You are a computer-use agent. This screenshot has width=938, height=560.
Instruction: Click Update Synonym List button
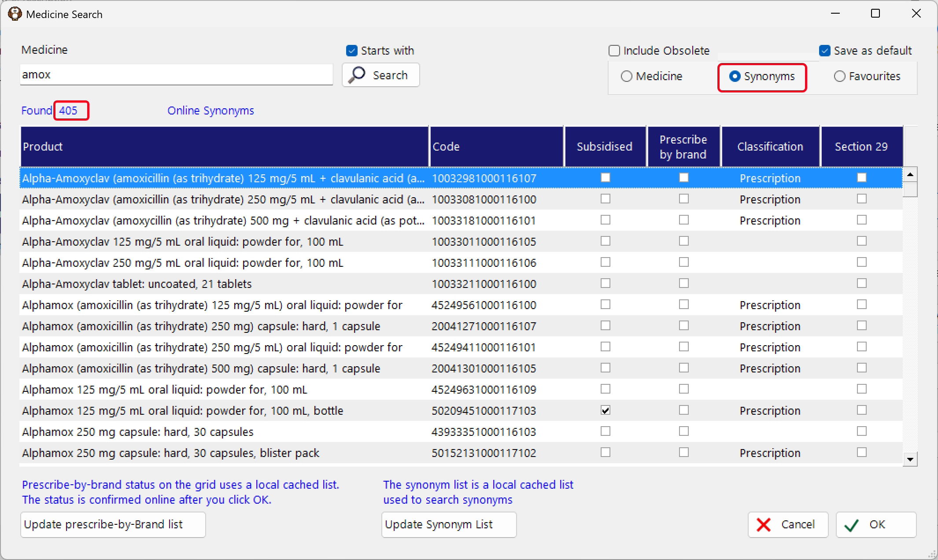[449, 524]
